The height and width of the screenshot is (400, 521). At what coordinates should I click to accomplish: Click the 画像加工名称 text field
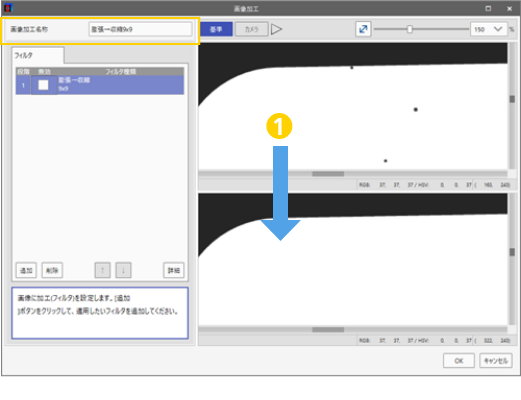click(x=140, y=29)
